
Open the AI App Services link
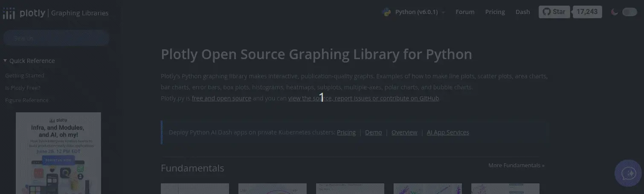pos(448,132)
